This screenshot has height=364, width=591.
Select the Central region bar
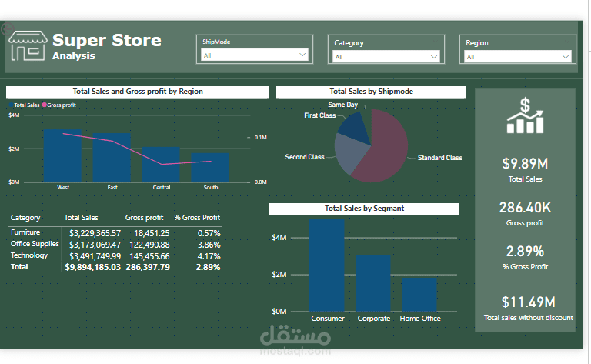(x=161, y=164)
